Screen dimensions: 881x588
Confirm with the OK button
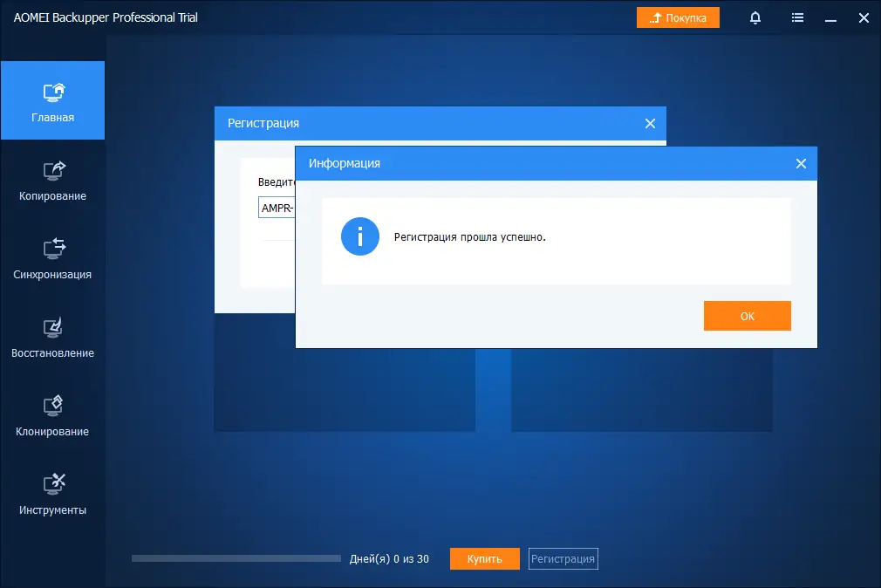(x=748, y=316)
